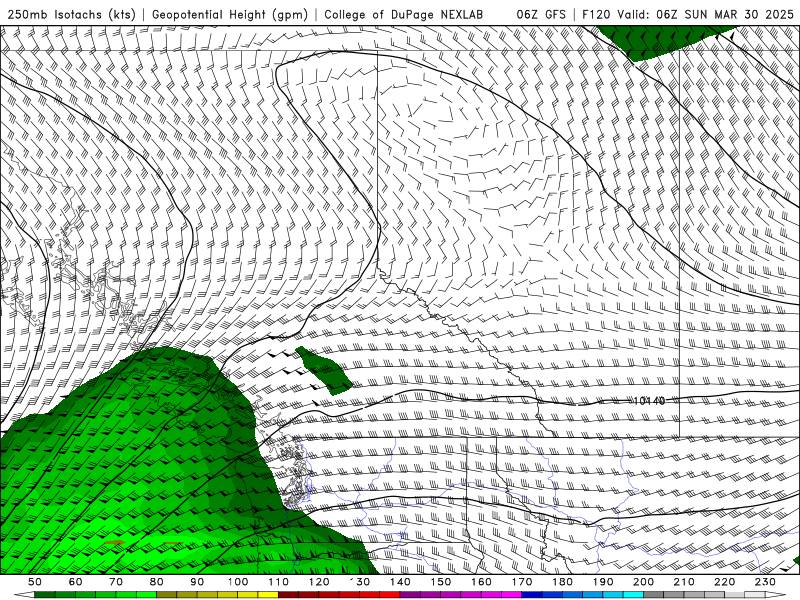Click the left arrow end of the color bar
This screenshot has height=600, width=800.
click(x=24, y=595)
